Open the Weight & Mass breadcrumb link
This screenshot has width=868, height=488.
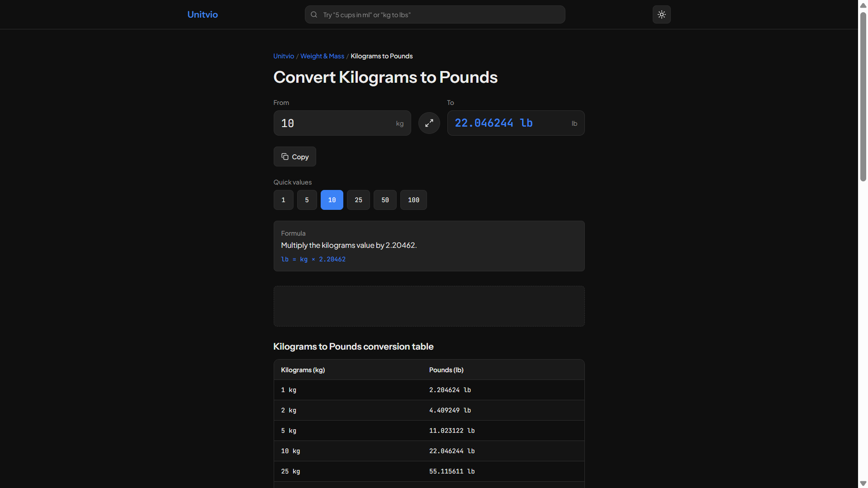click(x=322, y=56)
